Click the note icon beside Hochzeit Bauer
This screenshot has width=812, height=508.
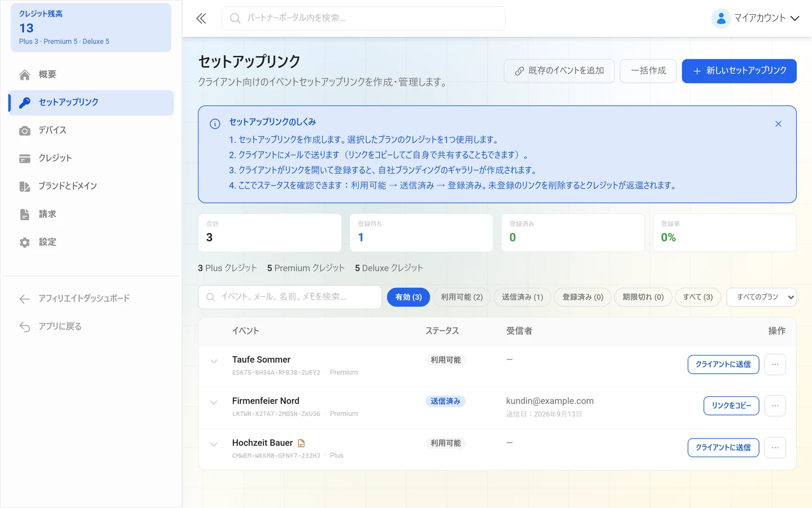tap(301, 443)
